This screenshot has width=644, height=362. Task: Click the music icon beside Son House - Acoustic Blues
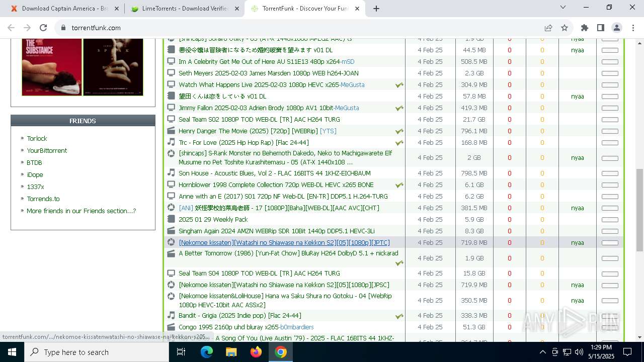(x=171, y=173)
